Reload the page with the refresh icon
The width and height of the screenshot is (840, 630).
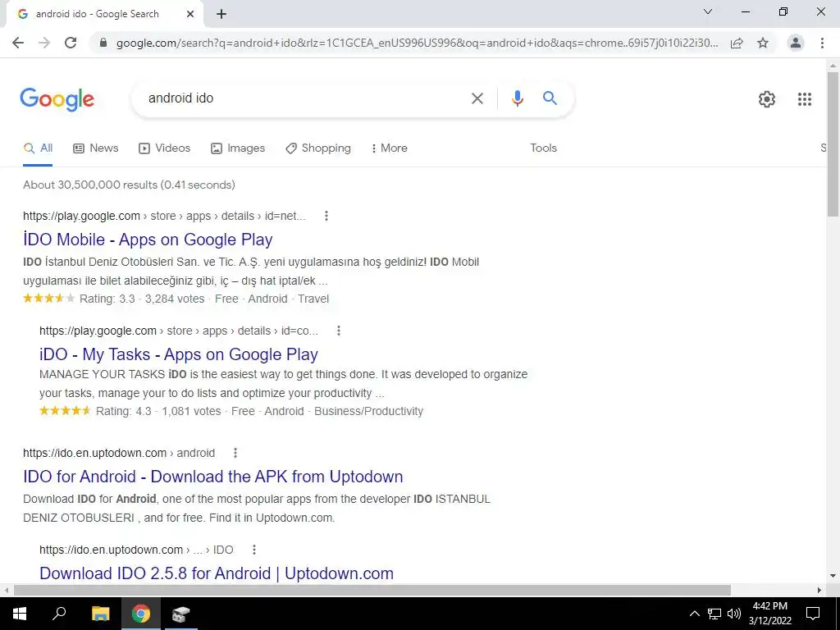coord(71,43)
